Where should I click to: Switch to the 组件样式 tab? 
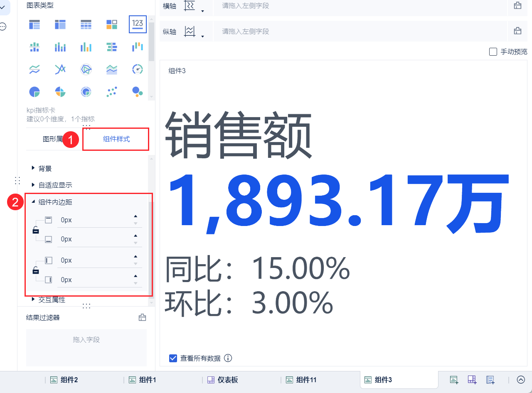coord(116,139)
